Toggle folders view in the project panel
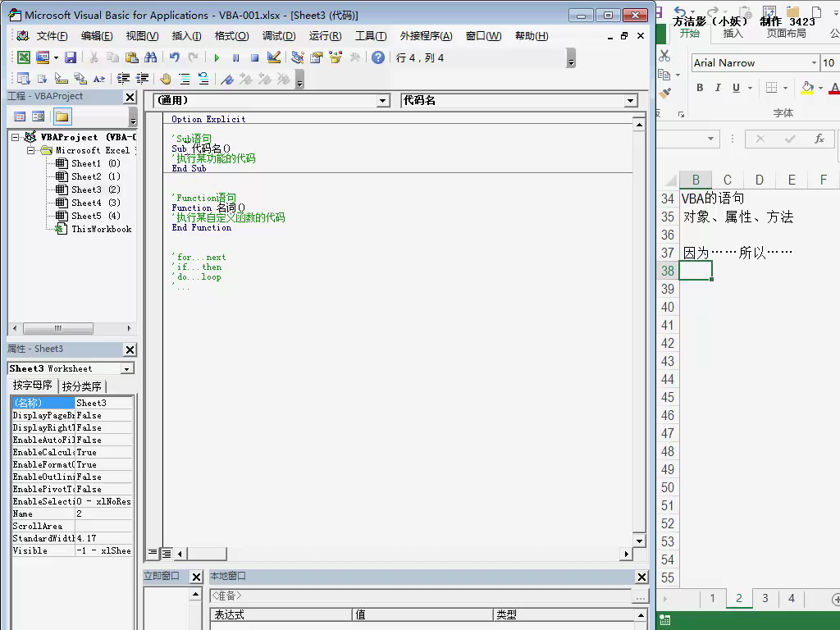This screenshot has height=630, width=840. point(62,116)
